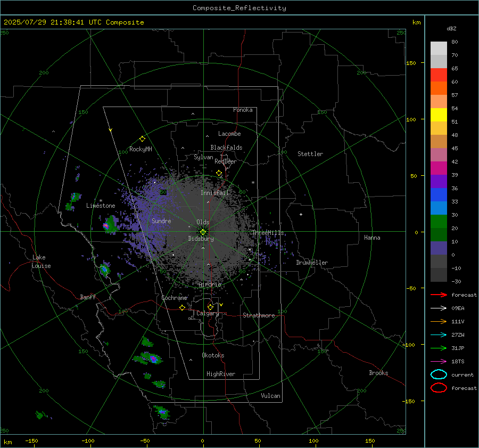The width and height of the screenshot is (479, 448).
Task: Click the Strathmore city label
Action: coord(259,315)
